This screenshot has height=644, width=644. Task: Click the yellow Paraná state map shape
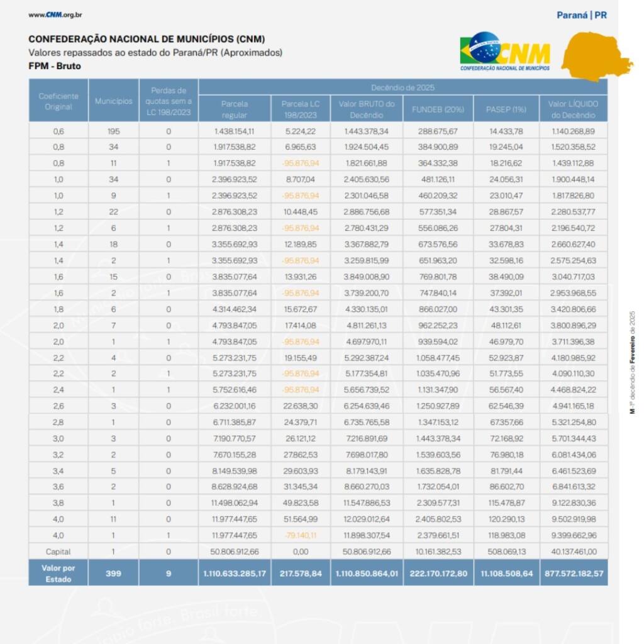[x=597, y=56]
